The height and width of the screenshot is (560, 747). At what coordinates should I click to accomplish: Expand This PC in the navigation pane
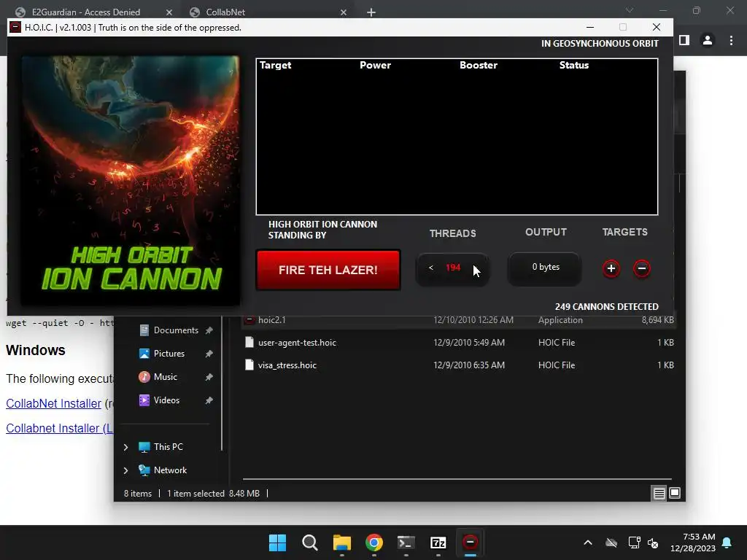pyautogui.click(x=125, y=447)
